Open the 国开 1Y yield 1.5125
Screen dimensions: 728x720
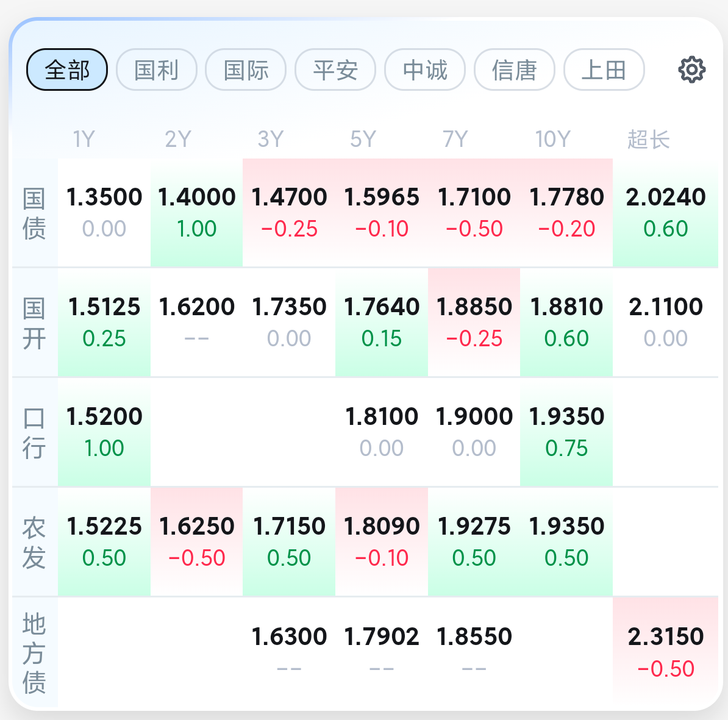pyautogui.click(x=104, y=322)
